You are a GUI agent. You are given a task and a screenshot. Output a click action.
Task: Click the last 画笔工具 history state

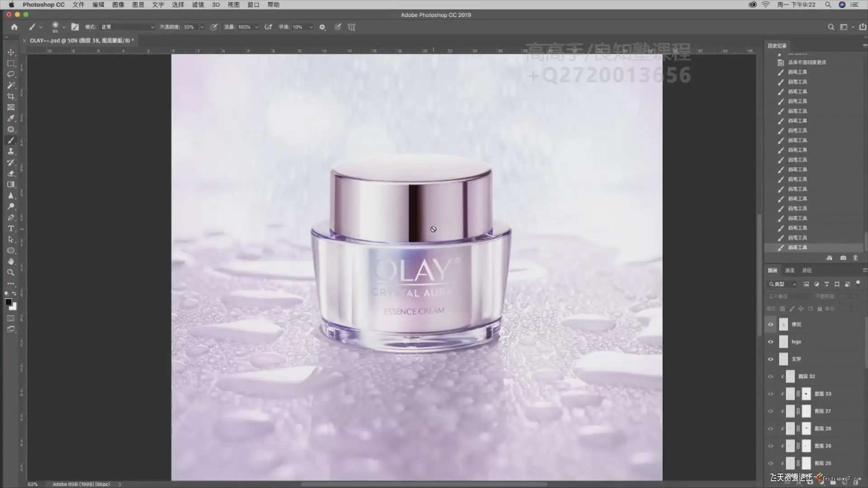(x=797, y=248)
